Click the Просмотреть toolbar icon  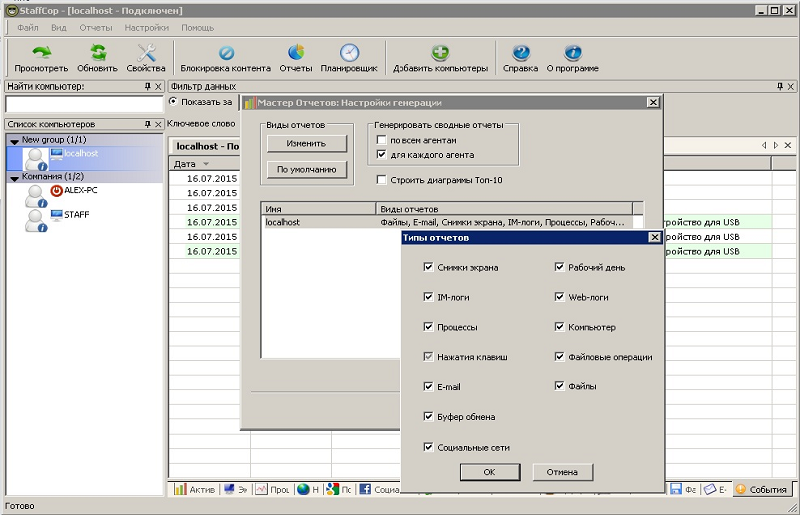[x=41, y=53]
